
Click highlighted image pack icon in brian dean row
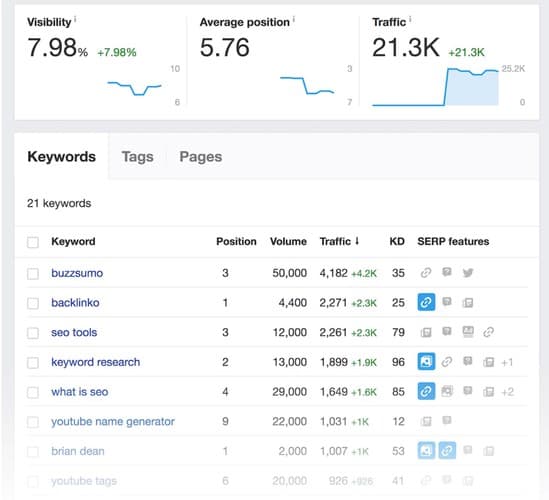tap(426, 451)
